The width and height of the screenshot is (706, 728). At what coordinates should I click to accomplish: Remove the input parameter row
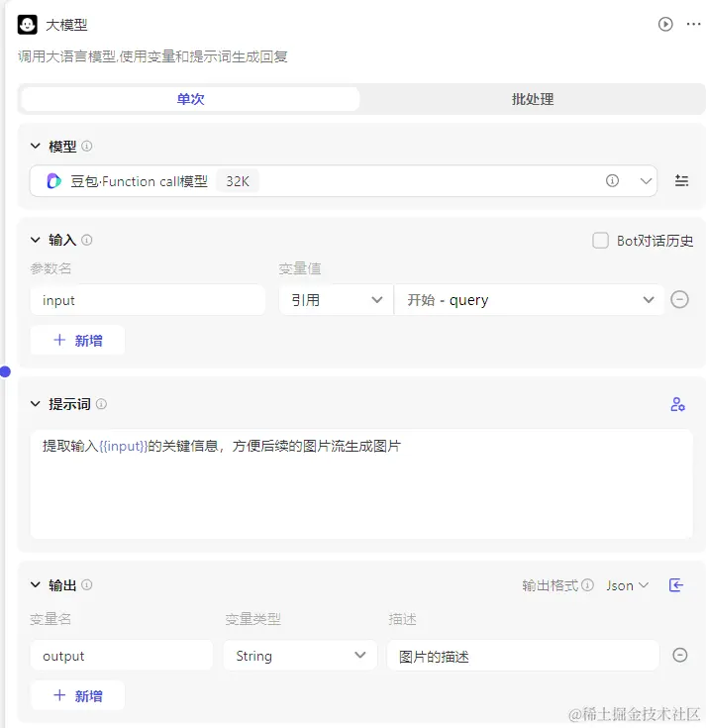[679, 299]
